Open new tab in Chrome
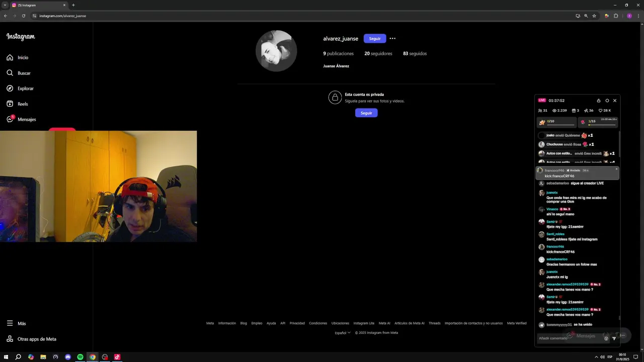 (x=73, y=5)
